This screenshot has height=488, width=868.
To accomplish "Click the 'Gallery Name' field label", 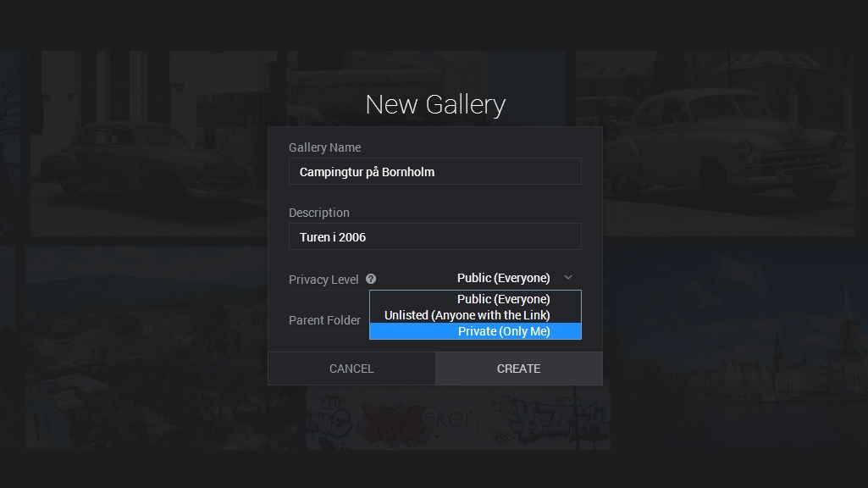I will click(325, 147).
